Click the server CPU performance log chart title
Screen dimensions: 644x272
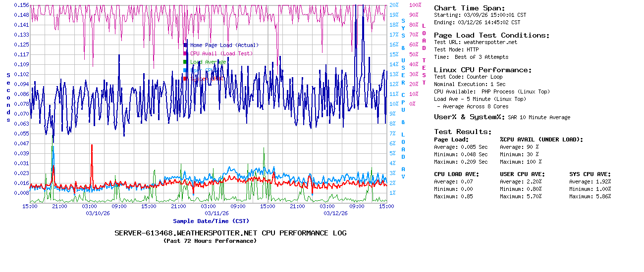pos(230,233)
